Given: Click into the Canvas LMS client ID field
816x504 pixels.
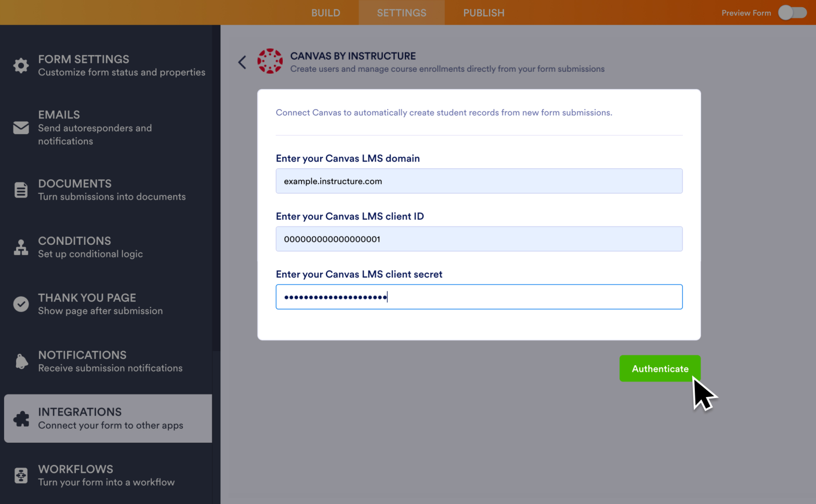Looking at the screenshot, I should (479, 239).
